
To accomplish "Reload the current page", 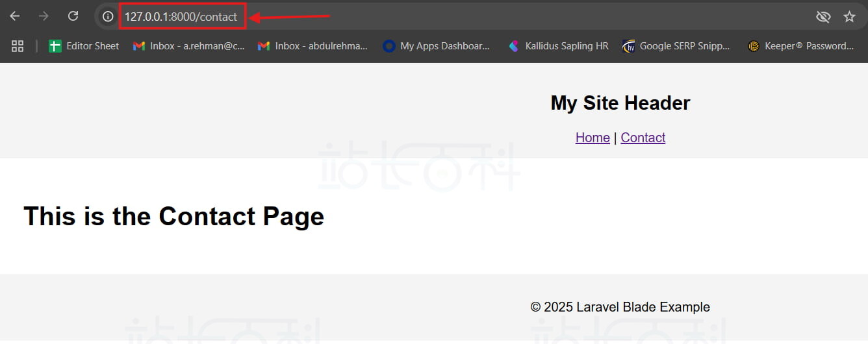I will coord(73,16).
